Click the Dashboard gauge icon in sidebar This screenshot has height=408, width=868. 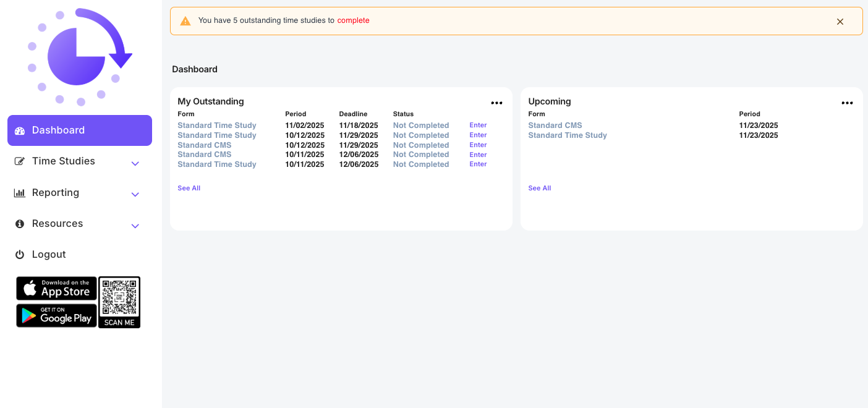coord(20,130)
